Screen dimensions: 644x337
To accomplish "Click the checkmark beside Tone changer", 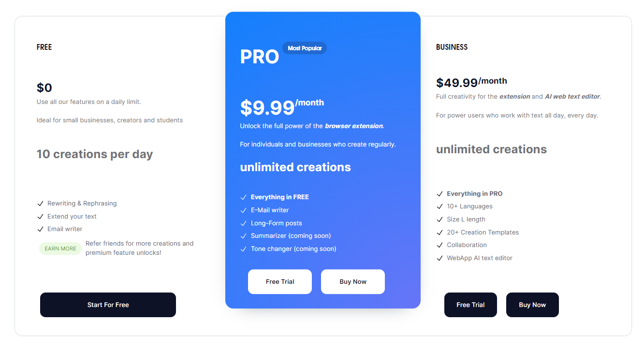I will 244,249.
